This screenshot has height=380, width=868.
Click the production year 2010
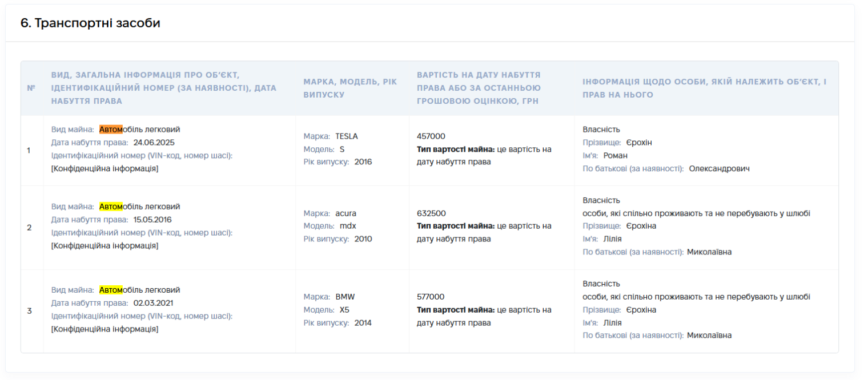pyautogui.click(x=363, y=239)
